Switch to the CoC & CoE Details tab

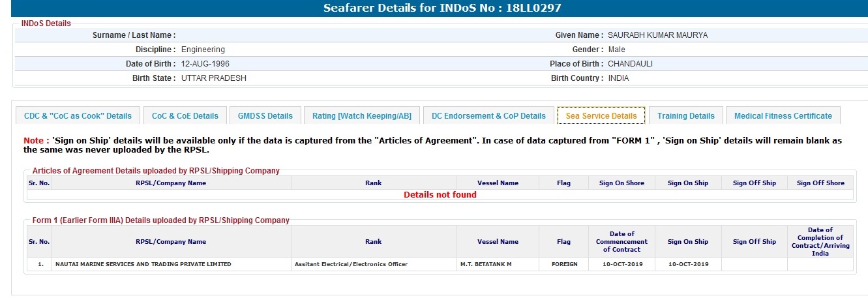point(185,116)
